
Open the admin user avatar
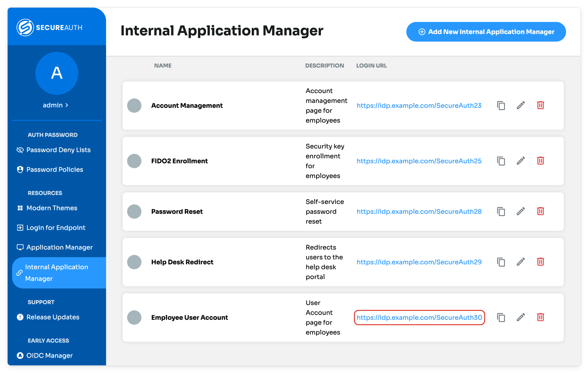57,73
